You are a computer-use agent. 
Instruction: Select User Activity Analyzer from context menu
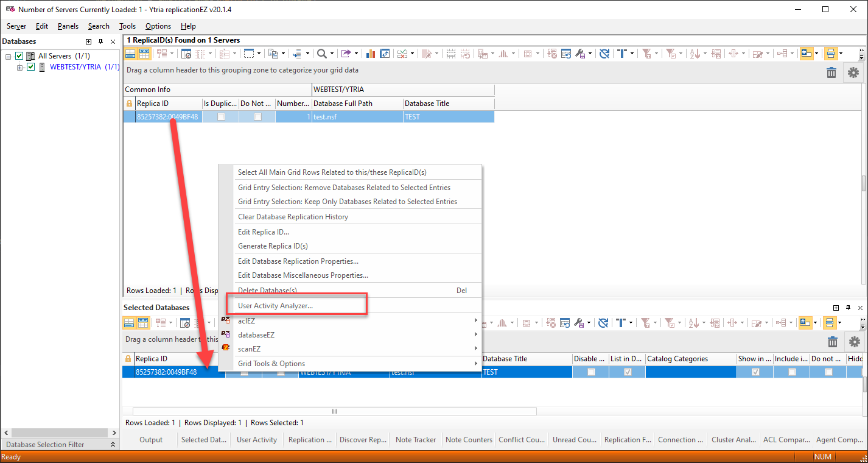tap(275, 305)
